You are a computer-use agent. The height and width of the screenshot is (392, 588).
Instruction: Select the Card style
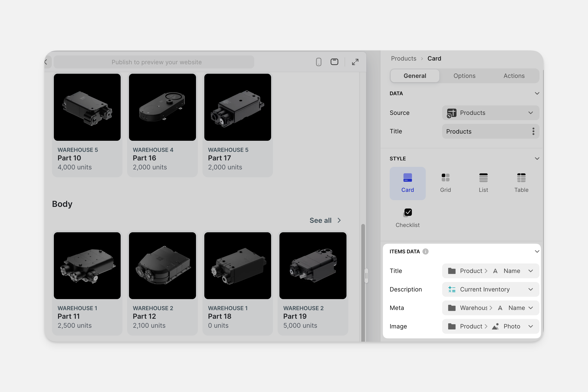(x=407, y=183)
